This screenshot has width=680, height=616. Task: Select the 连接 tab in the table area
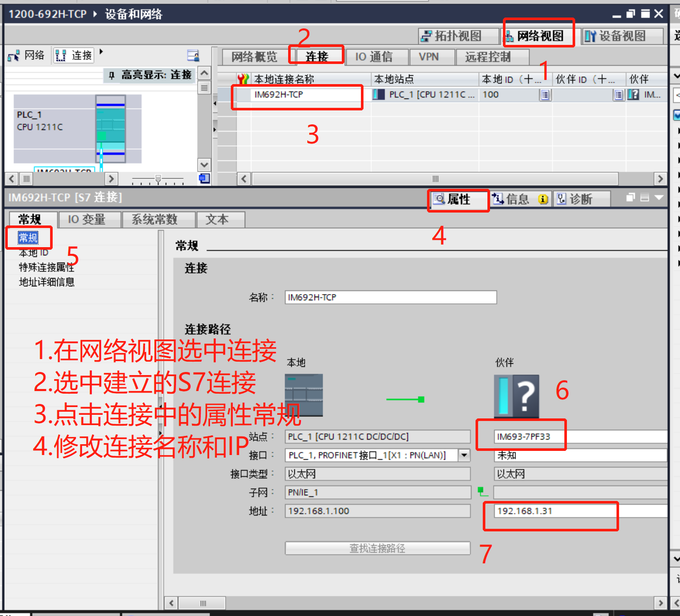pos(317,57)
